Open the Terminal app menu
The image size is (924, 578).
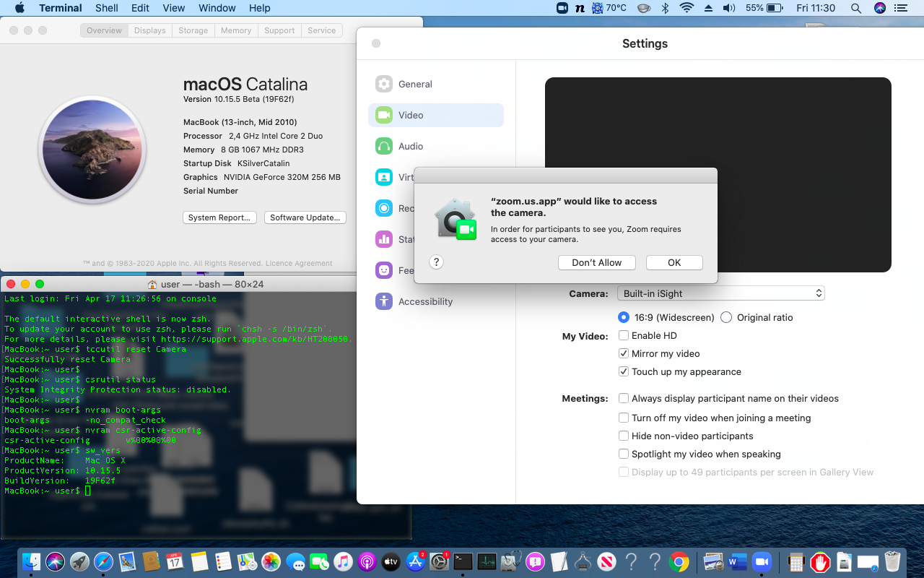(x=61, y=8)
